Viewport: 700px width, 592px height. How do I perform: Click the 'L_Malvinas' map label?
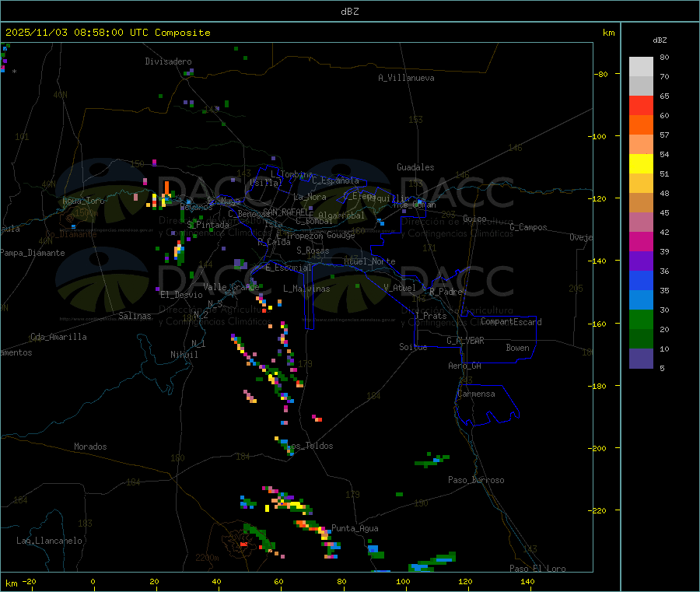[306, 289]
